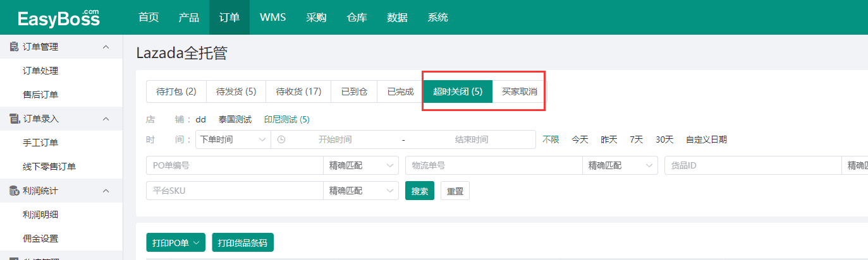Click the 打印货品条码 button
The height and width of the screenshot is (260, 868).
coord(243,242)
